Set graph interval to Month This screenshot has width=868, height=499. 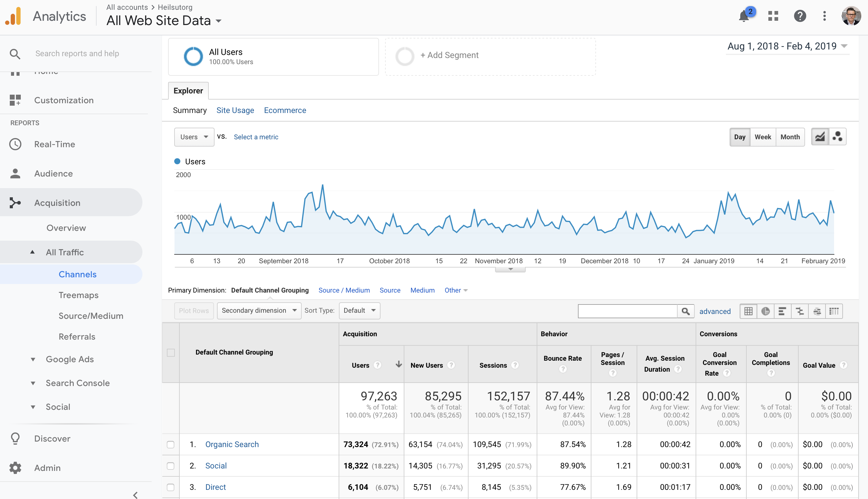790,137
